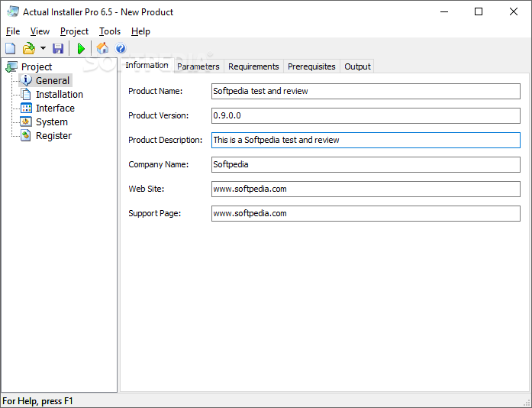Click the Product Name input field
Viewport: 532px width, 408px height.
tap(366, 91)
